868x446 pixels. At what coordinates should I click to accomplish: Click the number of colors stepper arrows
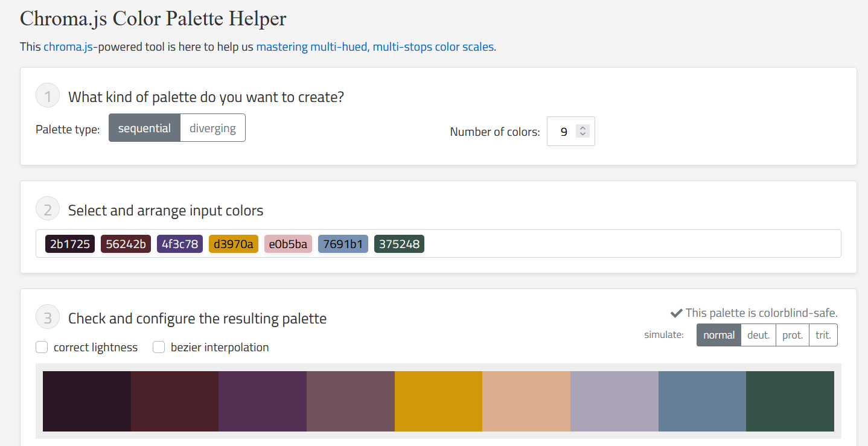(582, 131)
